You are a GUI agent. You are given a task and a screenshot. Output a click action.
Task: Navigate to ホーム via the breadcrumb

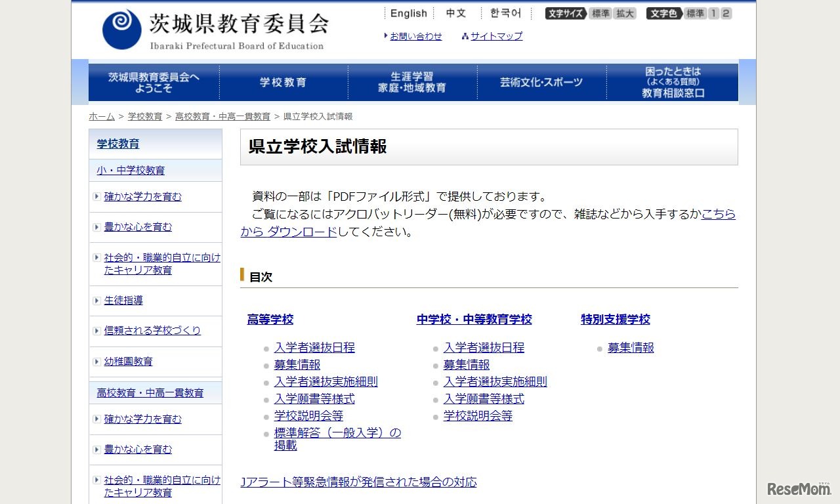tap(101, 116)
